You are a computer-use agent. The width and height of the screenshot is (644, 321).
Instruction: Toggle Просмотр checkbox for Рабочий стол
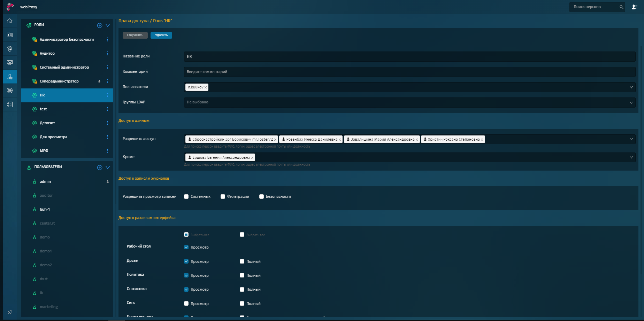[x=186, y=247]
